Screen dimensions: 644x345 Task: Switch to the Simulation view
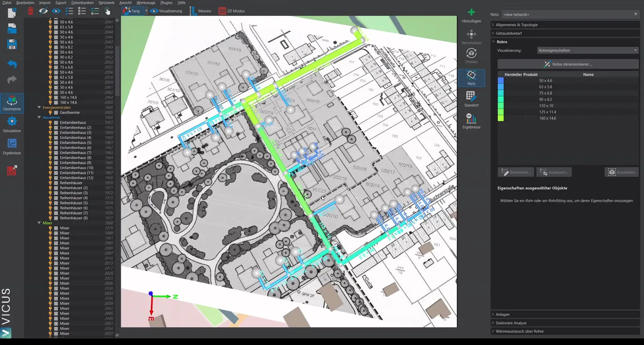12,125
